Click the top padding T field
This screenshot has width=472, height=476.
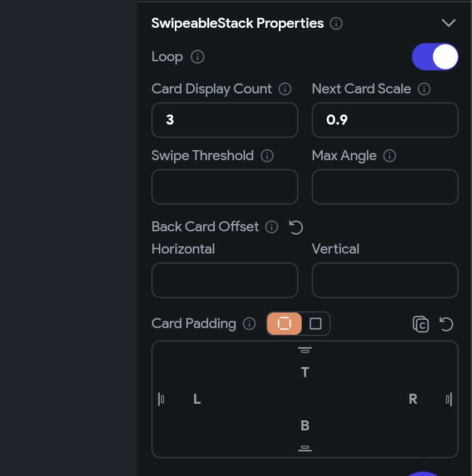click(x=305, y=372)
